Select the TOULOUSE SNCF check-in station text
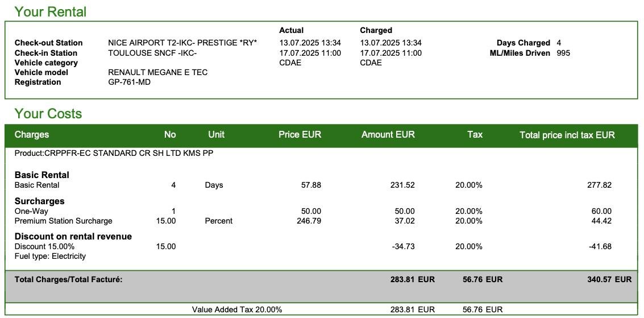Viewport: 644px width, 318px height. coord(152,53)
